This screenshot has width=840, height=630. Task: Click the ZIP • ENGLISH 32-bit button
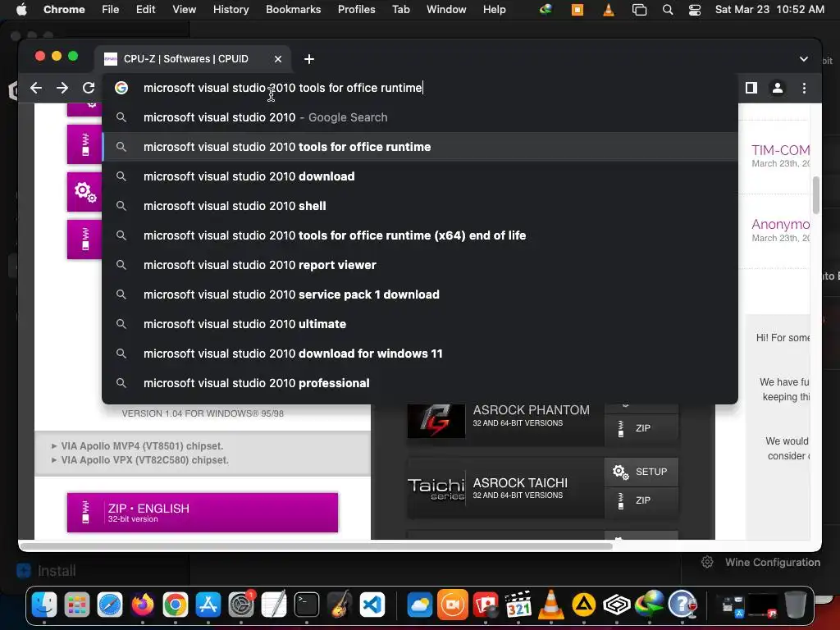(x=203, y=513)
